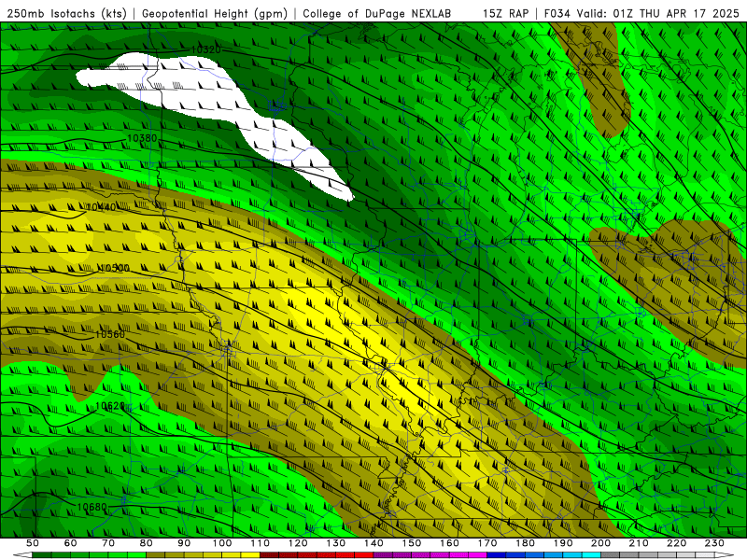
Task: Click the 140 value on the color scale
Action: click(x=373, y=543)
